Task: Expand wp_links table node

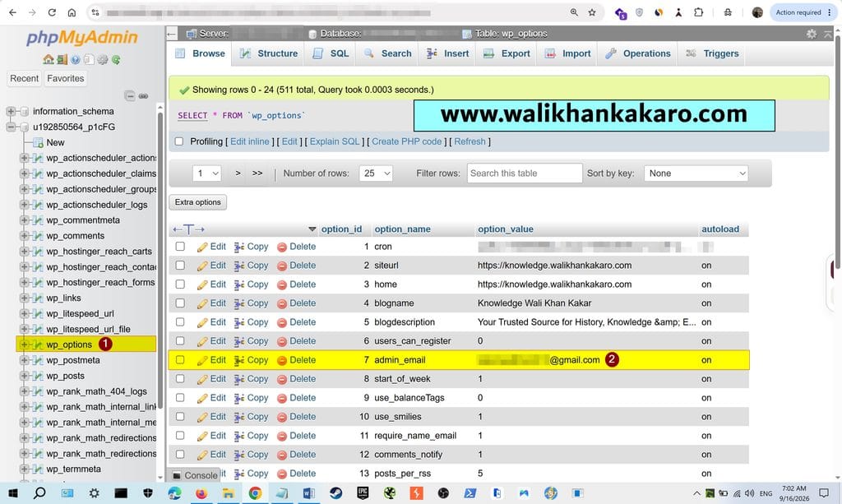Action: click(x=24, y=298)
